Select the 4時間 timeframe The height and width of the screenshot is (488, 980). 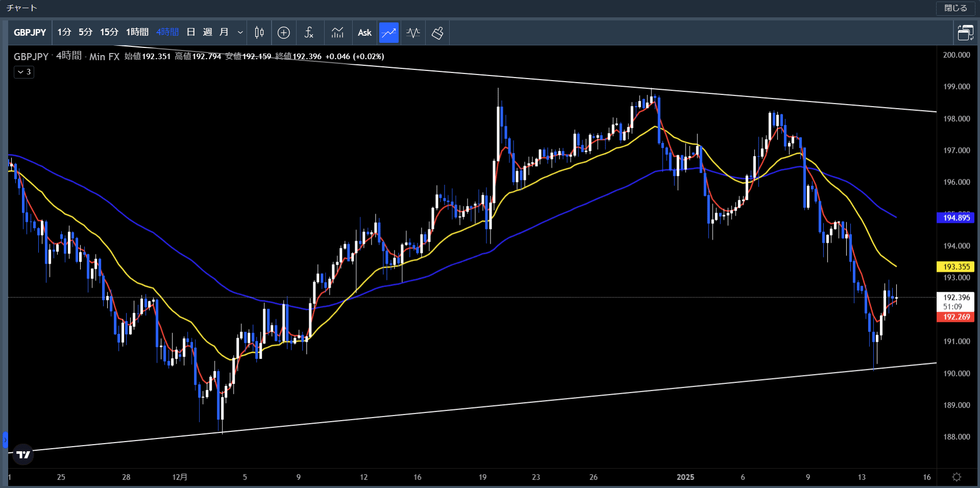[167, 32]
